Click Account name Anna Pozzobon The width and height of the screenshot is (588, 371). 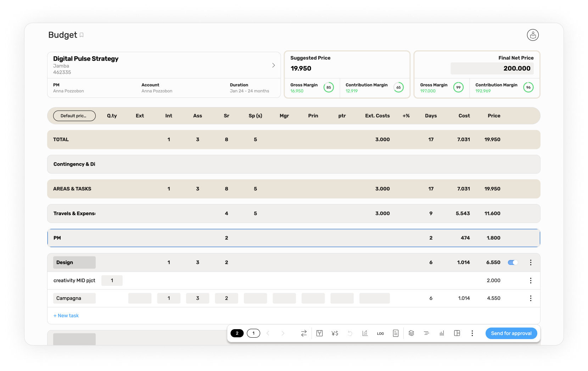pyautogui.click(x=157, y=91)
